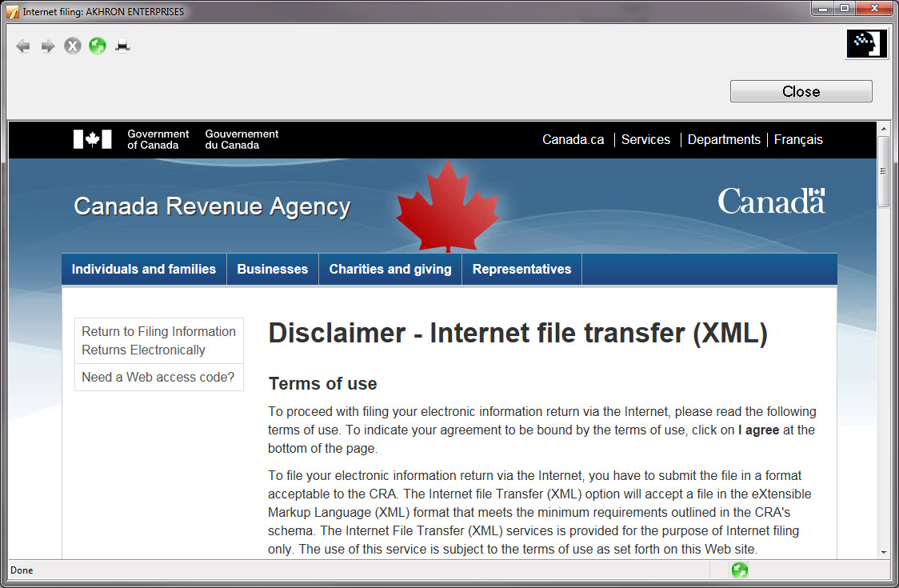
Task: Click the window app icon in title bar
Action: [13, 11]
